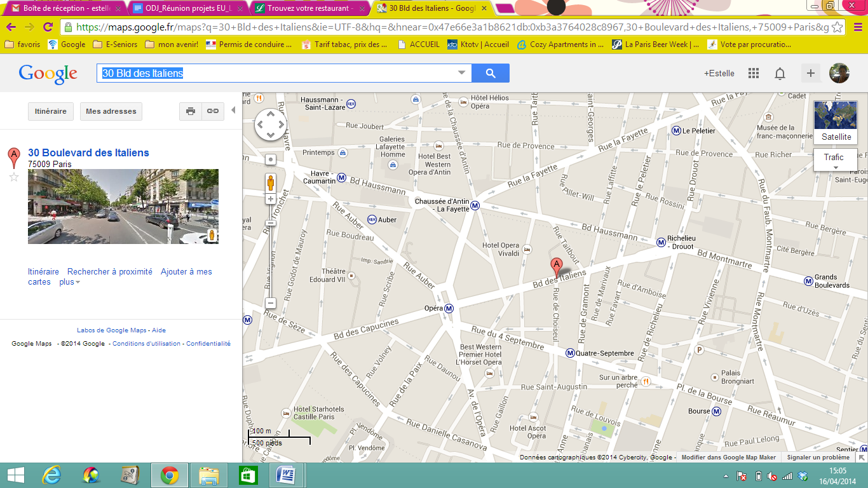This screenshot has width=868, height=488.
Task: Pan the map left with the west arrow
Action: [x=260, y=125]
